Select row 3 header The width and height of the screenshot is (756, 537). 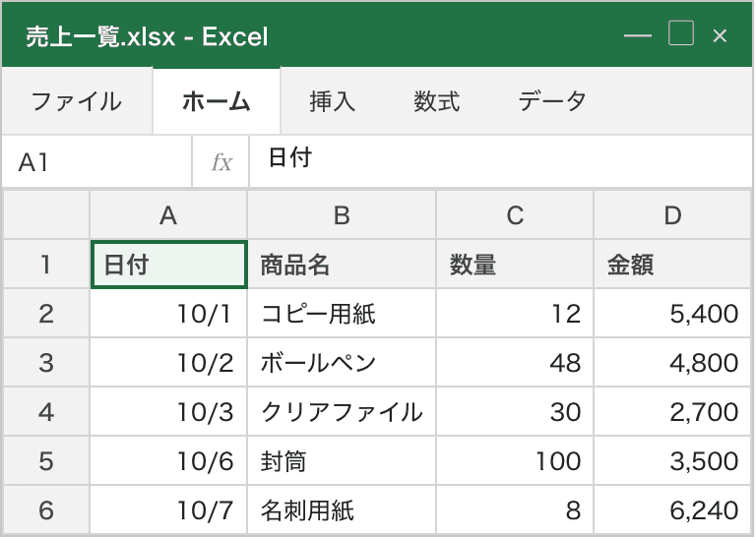click(x=46, y=363)
